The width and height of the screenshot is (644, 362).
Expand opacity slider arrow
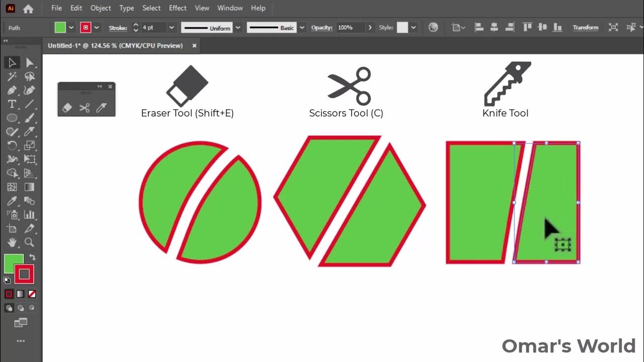[370, 28]
